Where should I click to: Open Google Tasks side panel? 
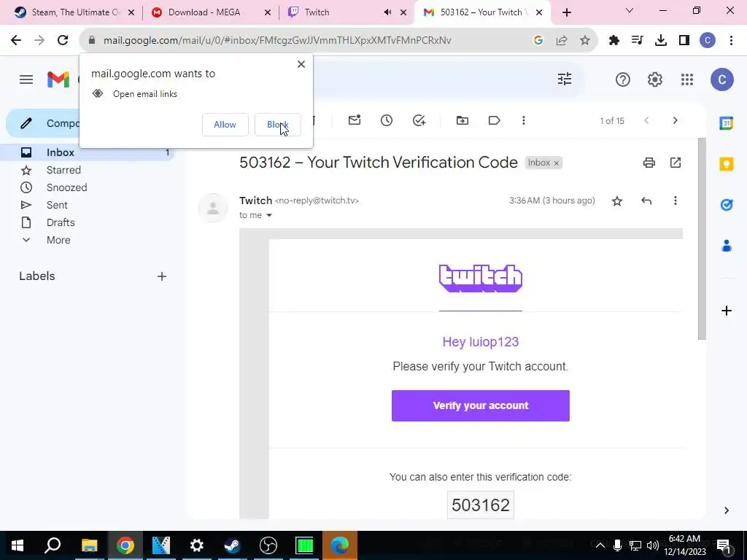click(726, 205)
